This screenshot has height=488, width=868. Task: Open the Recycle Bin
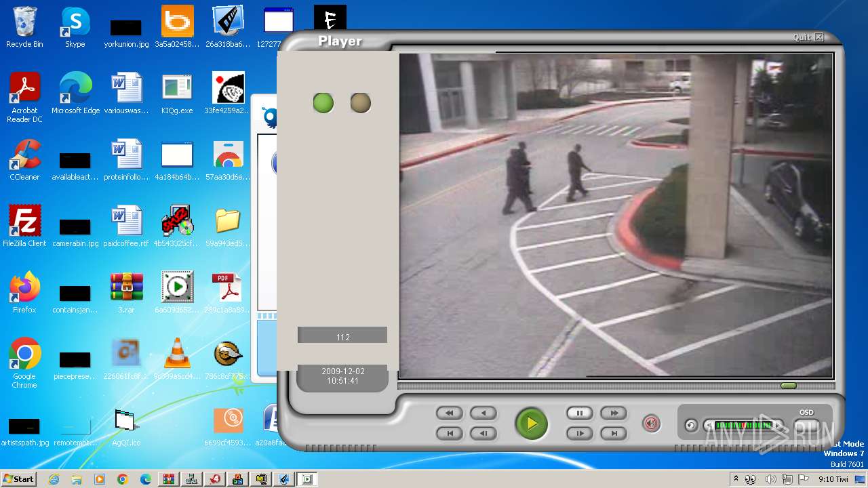24,27
